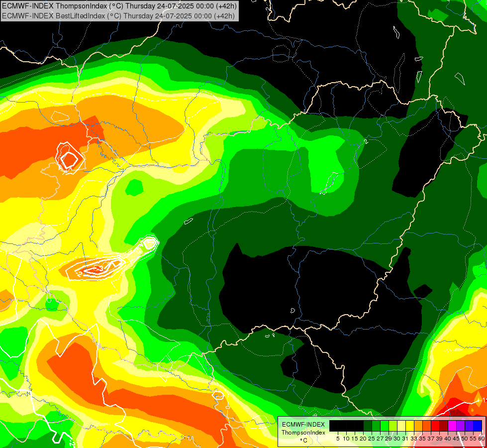Image resolution: width=487 pixels, height=448 pixels.
Task: Click the yellow 31-33 legend swatch
Action: 410,426
